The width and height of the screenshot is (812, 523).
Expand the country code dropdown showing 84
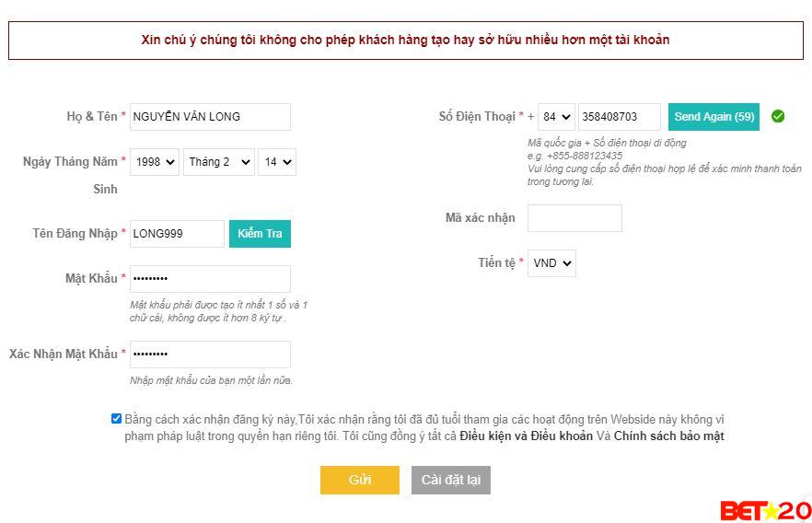[556, 117]
